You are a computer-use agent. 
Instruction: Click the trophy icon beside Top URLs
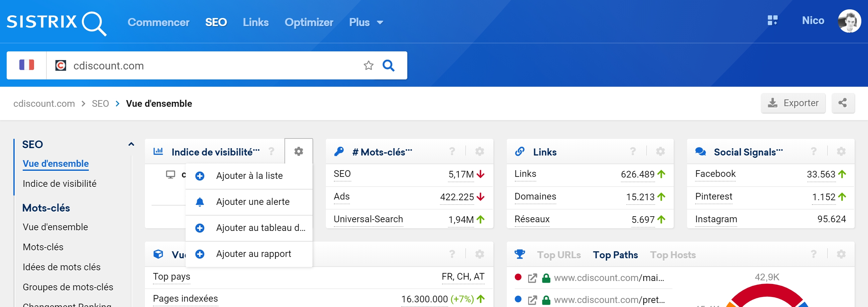(x=519, y=254)
